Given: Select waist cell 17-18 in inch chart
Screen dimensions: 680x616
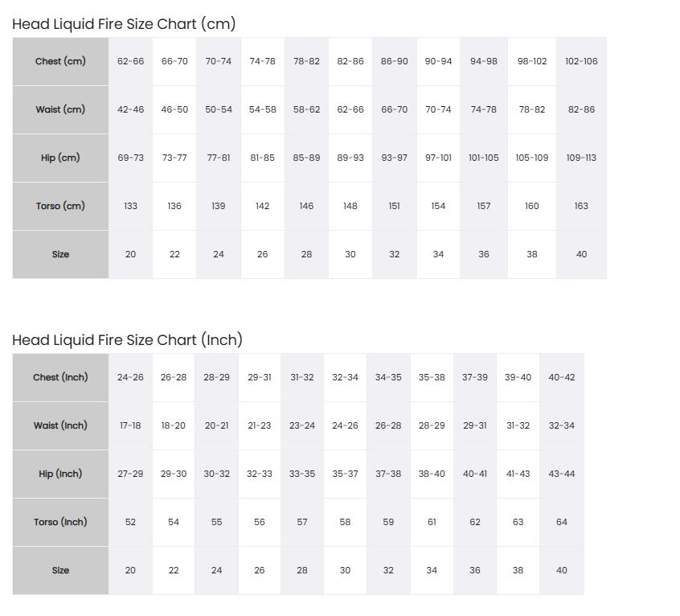Looking at the screenshot, I should [130, 425].
